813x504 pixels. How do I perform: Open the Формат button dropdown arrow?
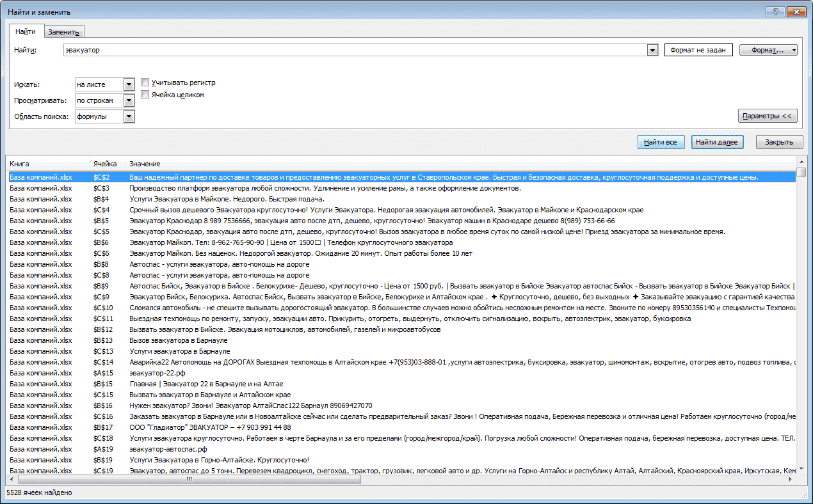coord(794,50)
